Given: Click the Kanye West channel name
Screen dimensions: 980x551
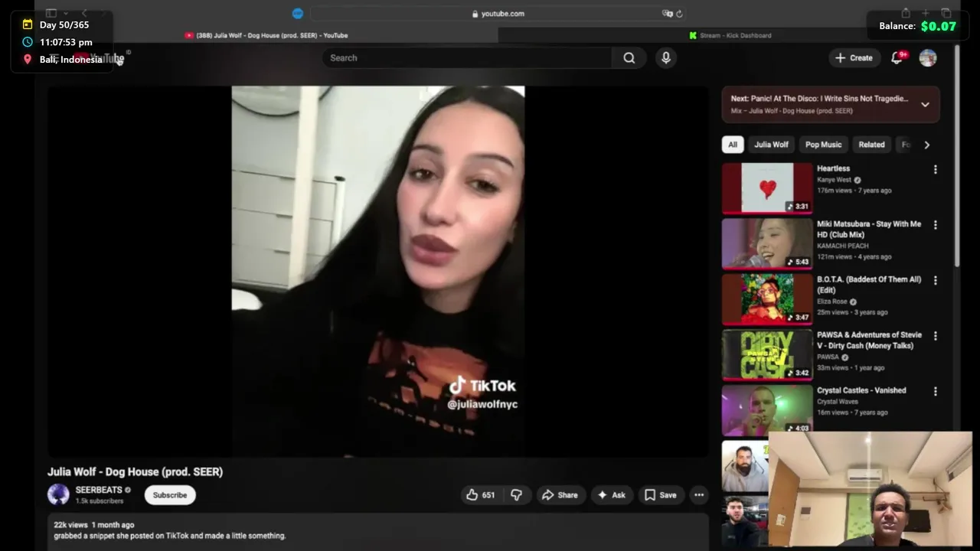Looking at the screenshot, I should tap(834, 180).
